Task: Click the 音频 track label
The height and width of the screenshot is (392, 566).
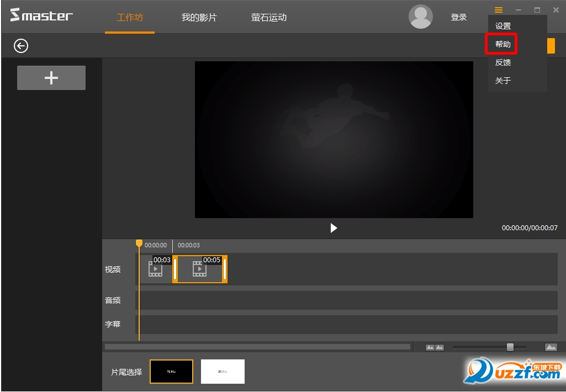Action: coord(113,300)
